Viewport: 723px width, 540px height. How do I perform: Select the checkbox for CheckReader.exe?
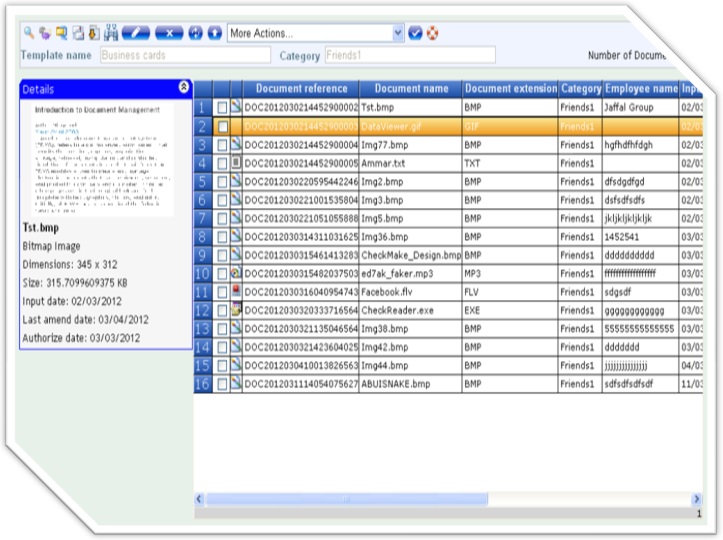pos(222,310)
